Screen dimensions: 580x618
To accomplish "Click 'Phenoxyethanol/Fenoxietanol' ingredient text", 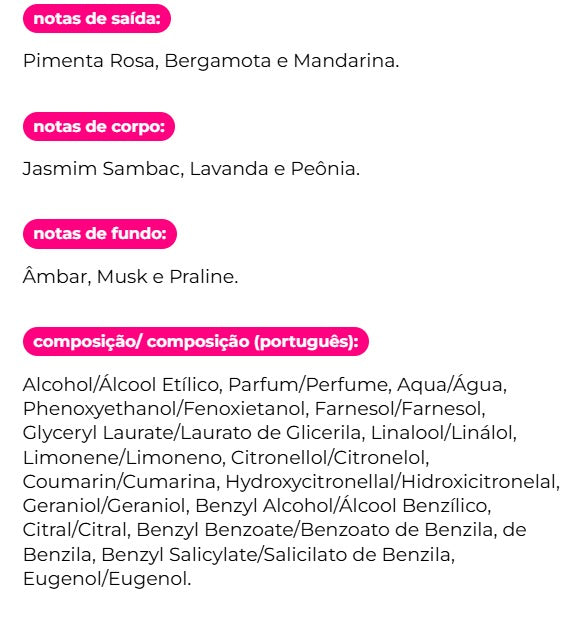I will click(x=163, y=409).
